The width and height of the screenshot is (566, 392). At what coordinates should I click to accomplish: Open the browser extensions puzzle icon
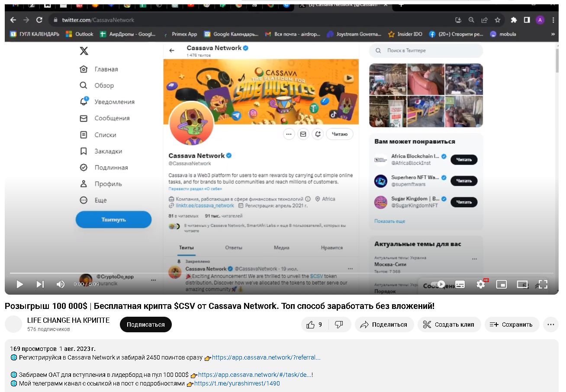point(514,20)
